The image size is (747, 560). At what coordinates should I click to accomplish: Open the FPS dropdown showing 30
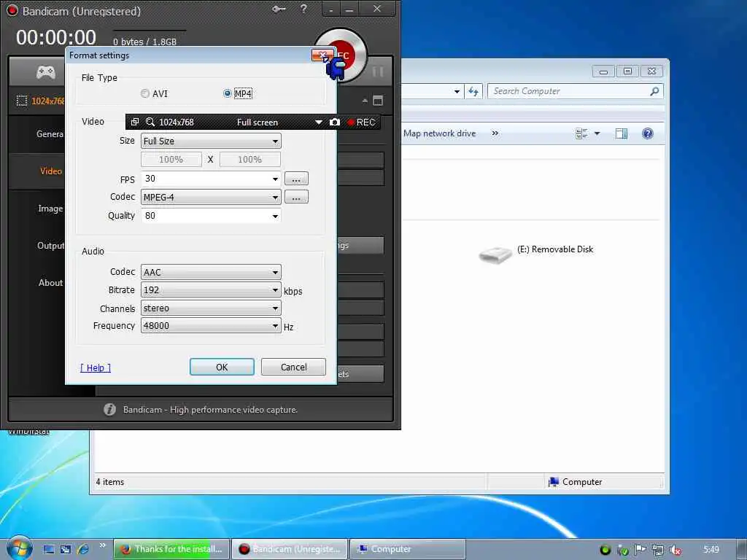(211, 179)
